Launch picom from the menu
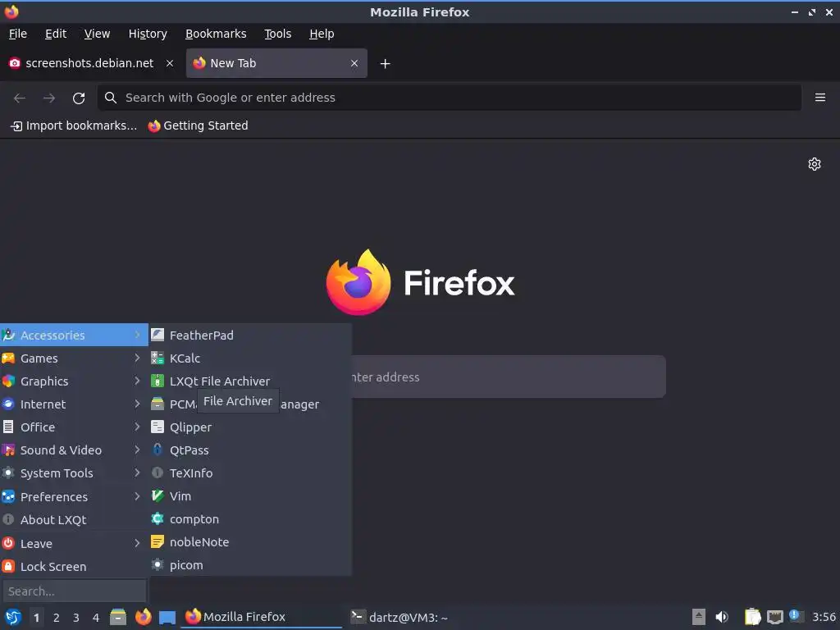The width and height of the screenshot is (840, 630). tap(250, 565)
